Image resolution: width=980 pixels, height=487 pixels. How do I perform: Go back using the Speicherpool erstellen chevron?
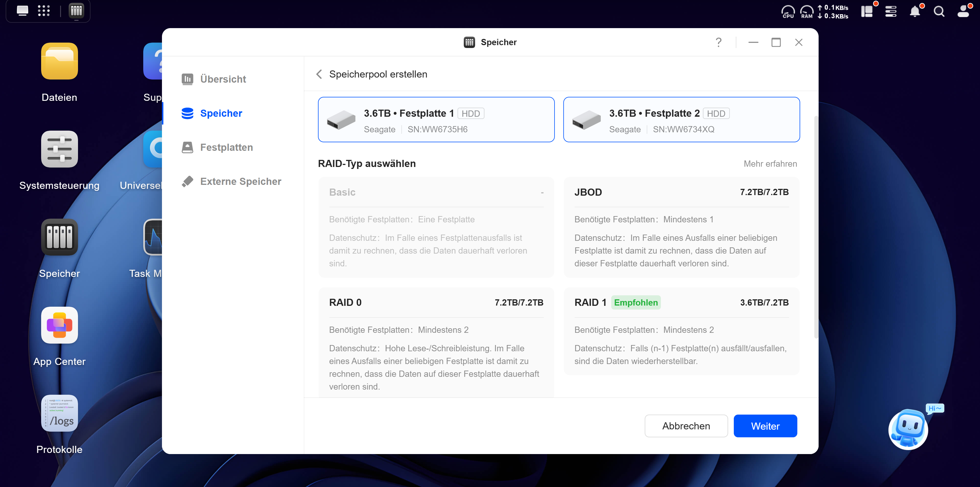[319, 74]
